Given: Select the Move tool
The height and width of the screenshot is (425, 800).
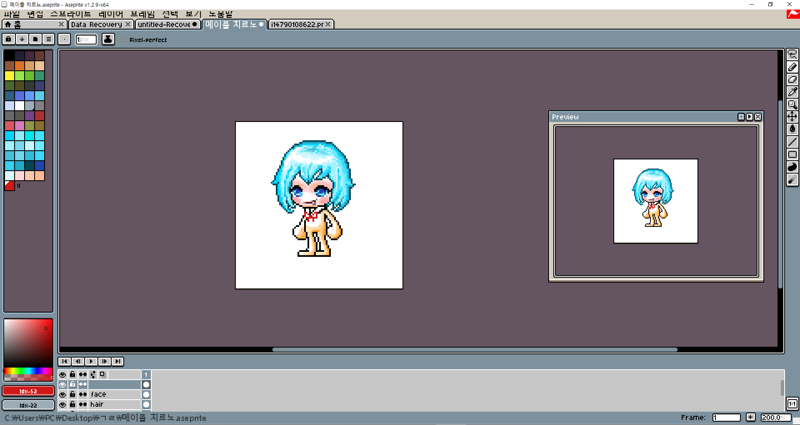Looking at the screenshot, I should click(792, 117).
